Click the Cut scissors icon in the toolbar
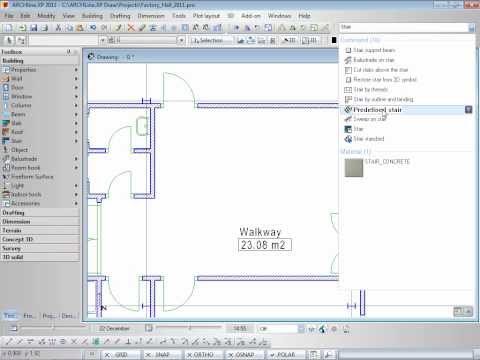 (58, 28)
